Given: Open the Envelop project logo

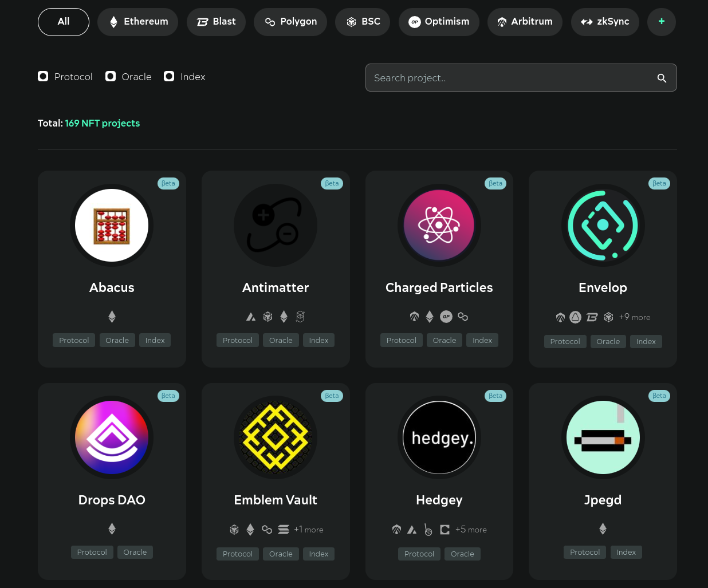Looking at the screenshot, I should (x=603, y=225).
